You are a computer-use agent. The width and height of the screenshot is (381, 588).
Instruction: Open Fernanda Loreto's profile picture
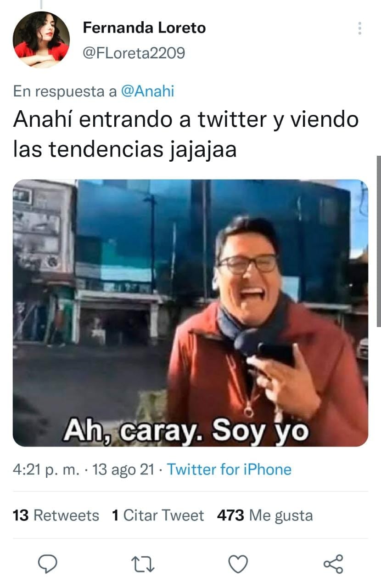click(x=41, y=40)
